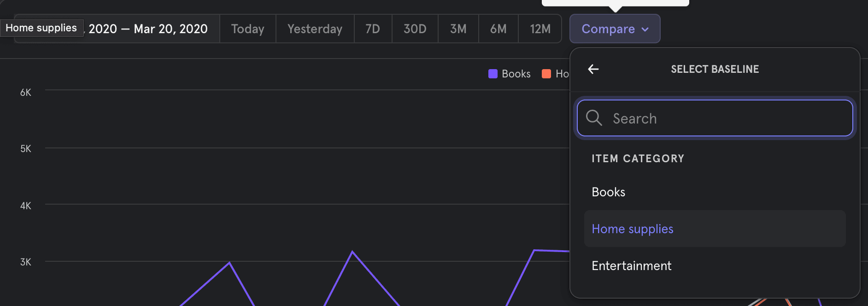
Task: Switch the time range to Today
Action: click(247, 29)
